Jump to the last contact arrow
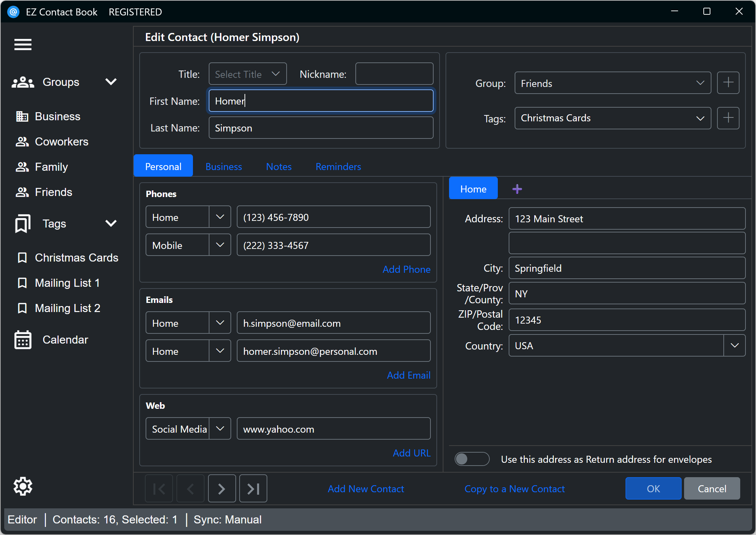 (x=253, y=489)
